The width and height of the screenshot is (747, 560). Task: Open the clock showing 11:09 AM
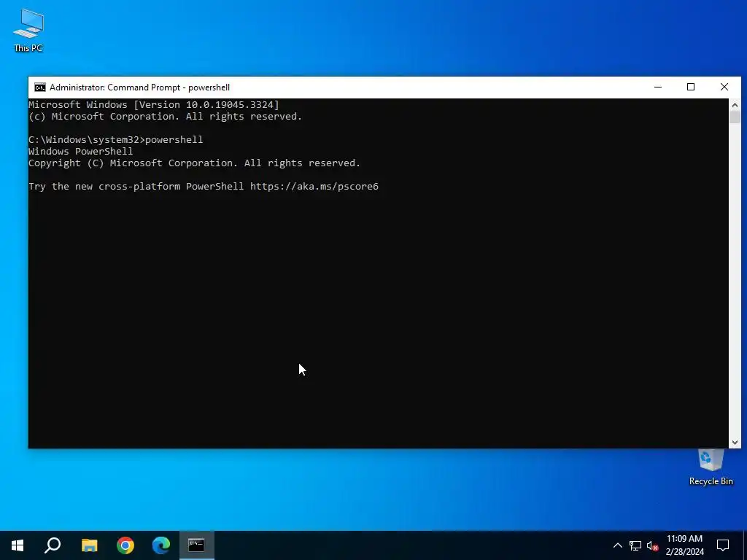click(684, 545)
